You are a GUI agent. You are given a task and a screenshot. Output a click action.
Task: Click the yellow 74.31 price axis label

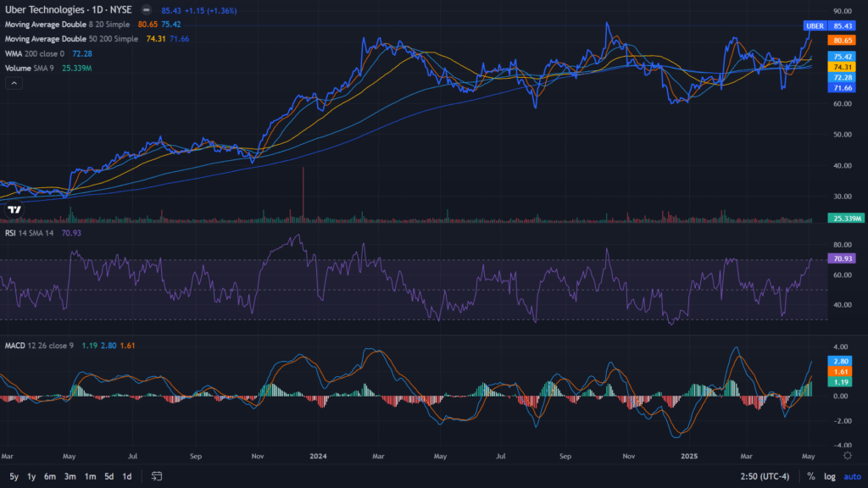[x=842, y=67]
